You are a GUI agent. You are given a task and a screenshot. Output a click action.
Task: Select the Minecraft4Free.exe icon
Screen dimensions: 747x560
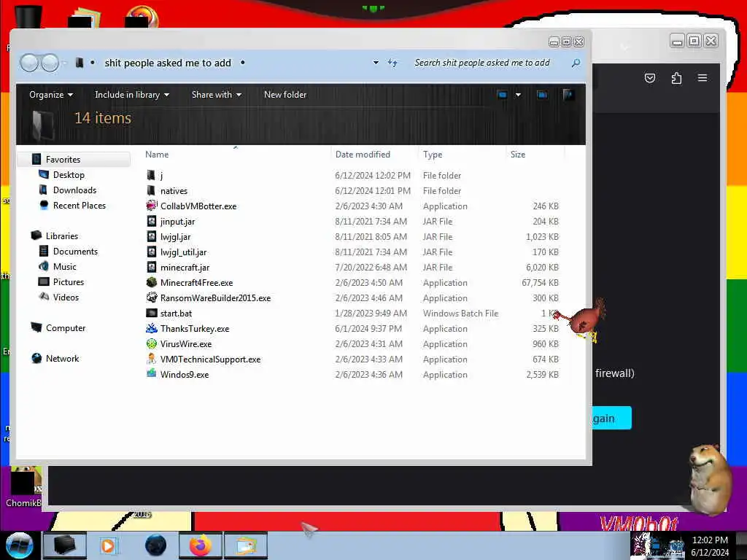coord(152,282)
